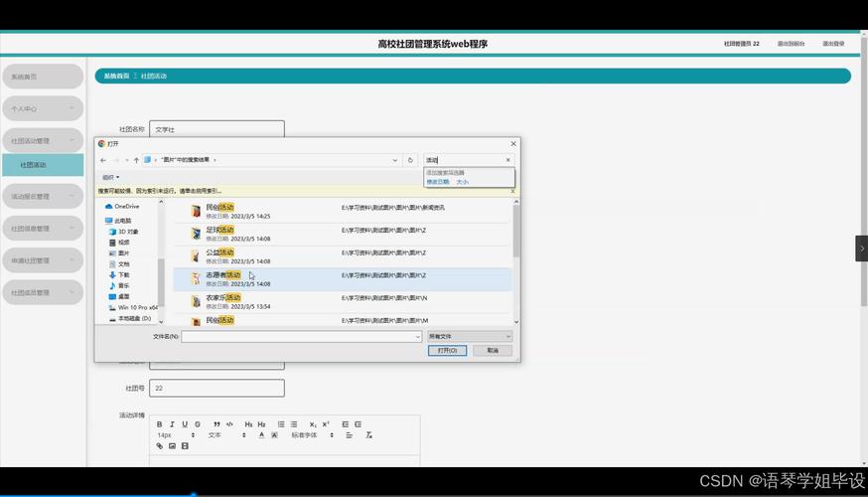Screen dimensions: 868x497
Task: Open the 3D 对象 folder
Action: pos(123,232)
